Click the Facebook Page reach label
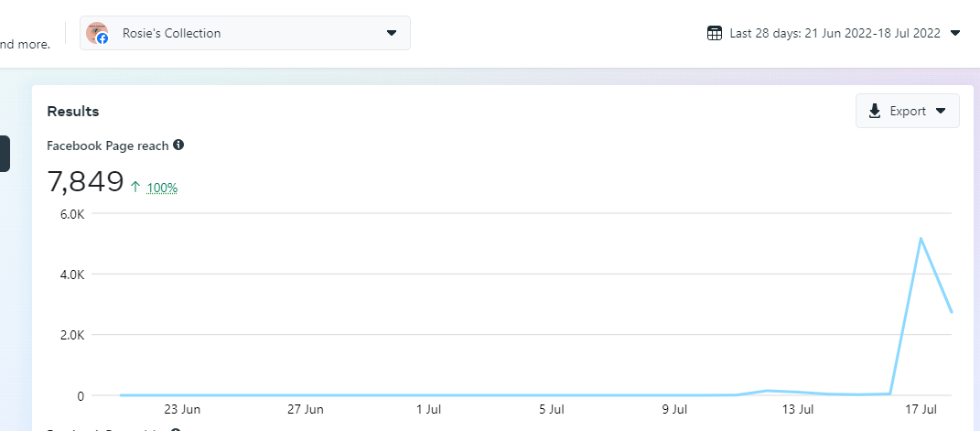 coord(108,145)
